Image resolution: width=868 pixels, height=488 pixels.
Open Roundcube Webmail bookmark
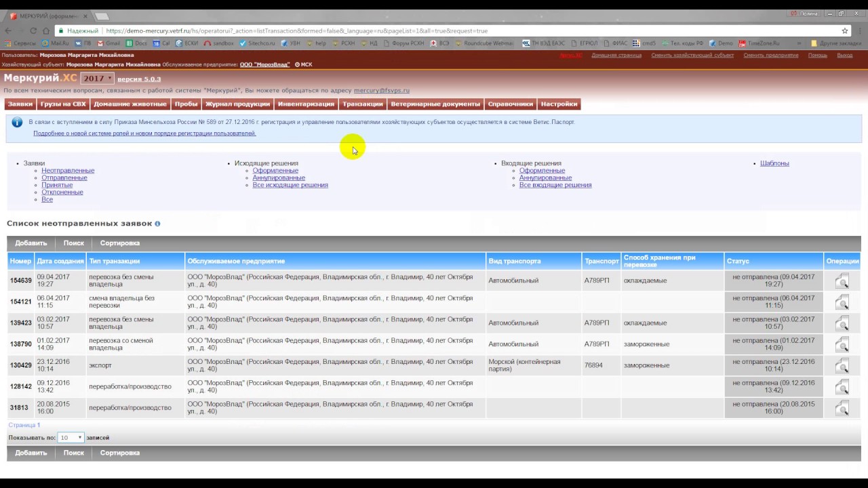[484, 43]
